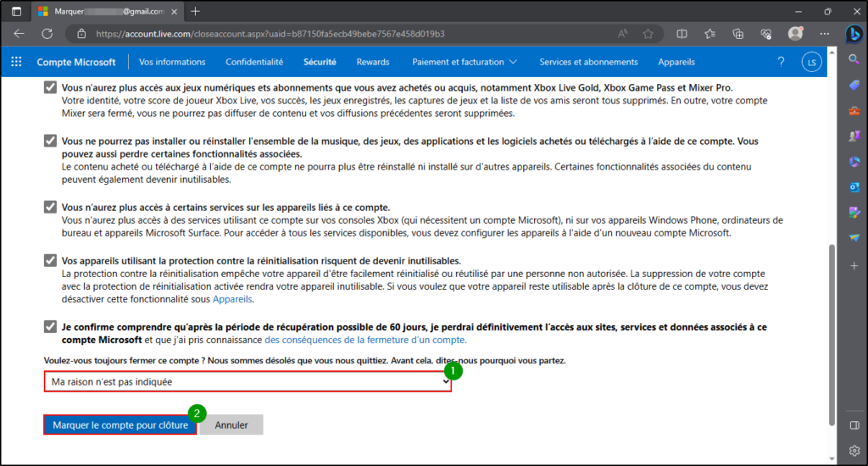Image resolution: width=868 pixels, height=466 pixels.
Task: Open the Edge profile avatar
Action: point(795,34)
